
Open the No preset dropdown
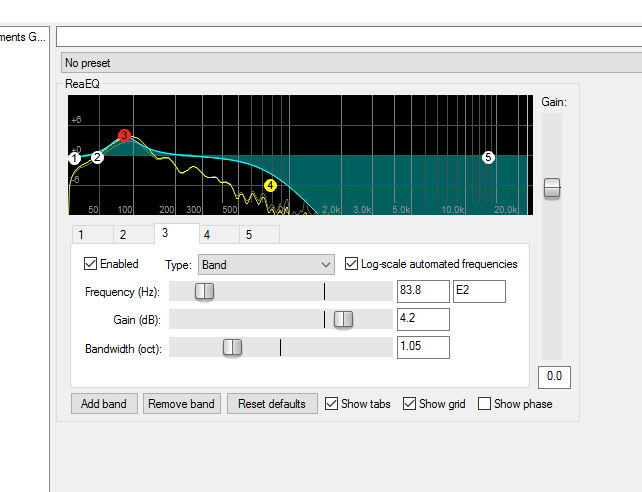[352, 63]
